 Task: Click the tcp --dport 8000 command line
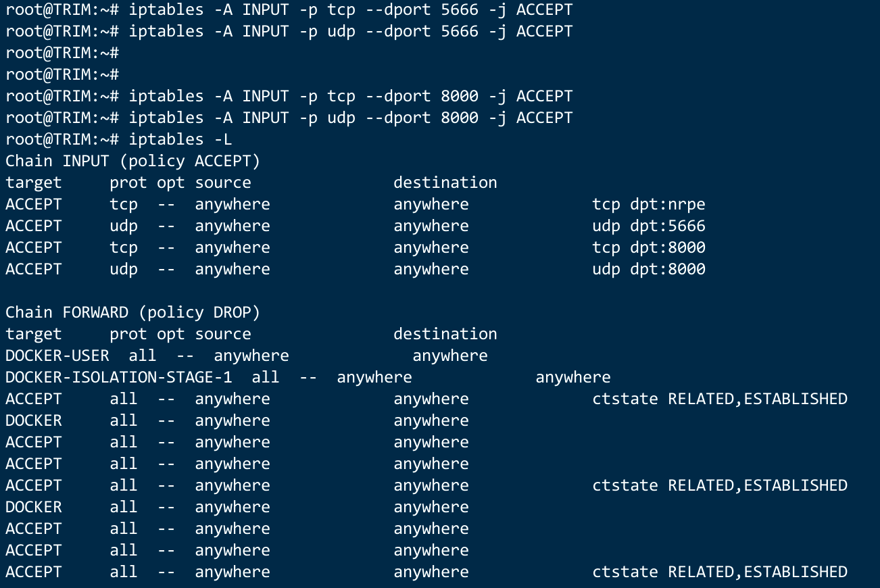pyautogui.click(x=289, y=97)
